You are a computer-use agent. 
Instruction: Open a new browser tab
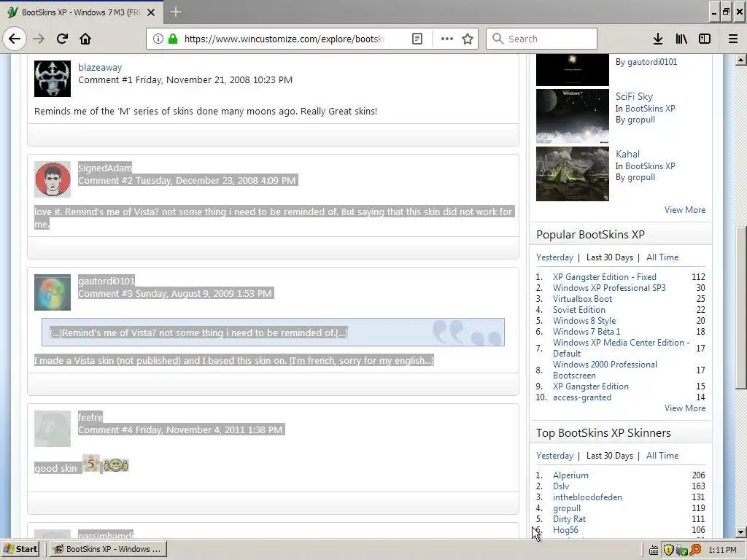tap(175, 12)
